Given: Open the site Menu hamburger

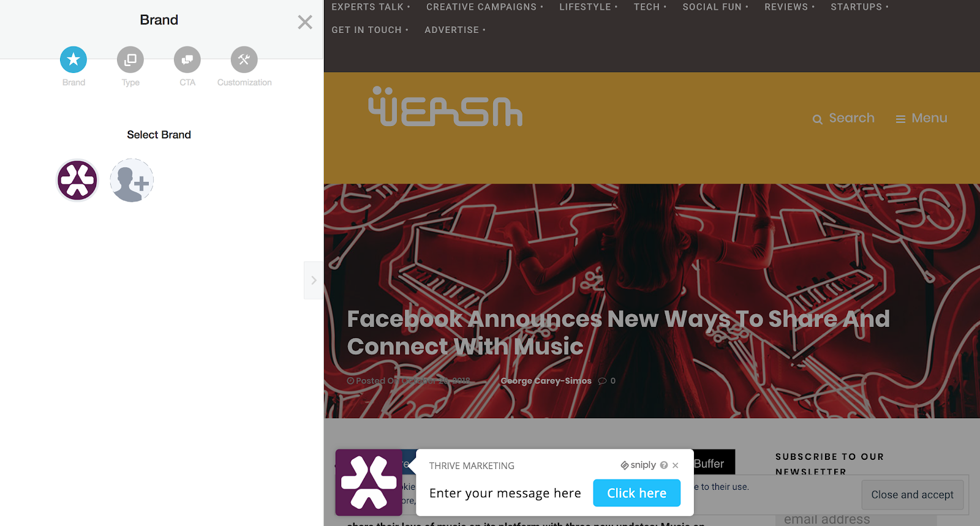Looking at the screenshot, I should click(921, 118).
